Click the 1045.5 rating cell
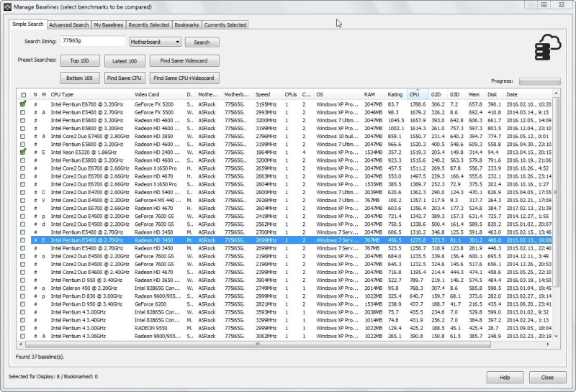This screenshot has height=392, width=576. [x=396, y=120]
